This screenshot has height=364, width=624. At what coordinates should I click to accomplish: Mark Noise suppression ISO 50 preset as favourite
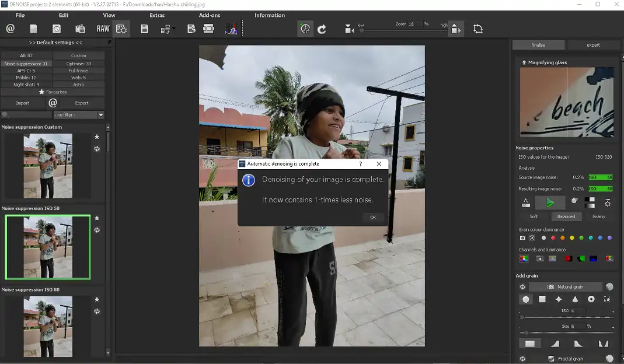97,218
